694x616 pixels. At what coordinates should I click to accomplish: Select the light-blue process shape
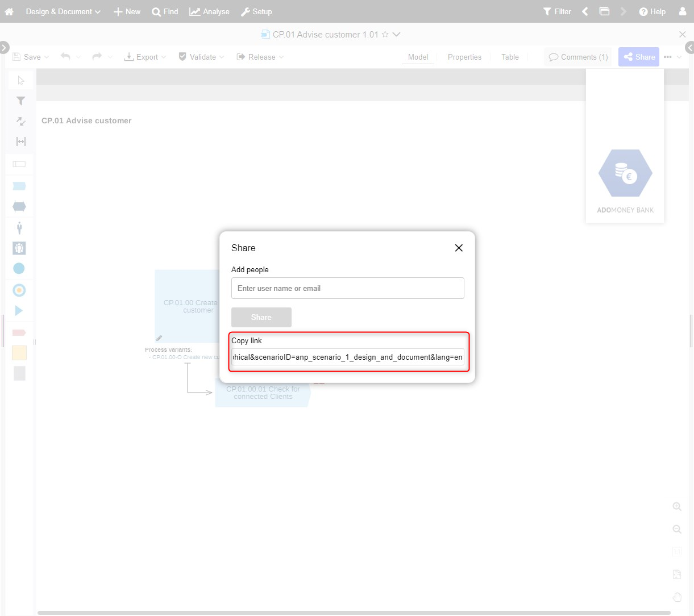point(19,186)
